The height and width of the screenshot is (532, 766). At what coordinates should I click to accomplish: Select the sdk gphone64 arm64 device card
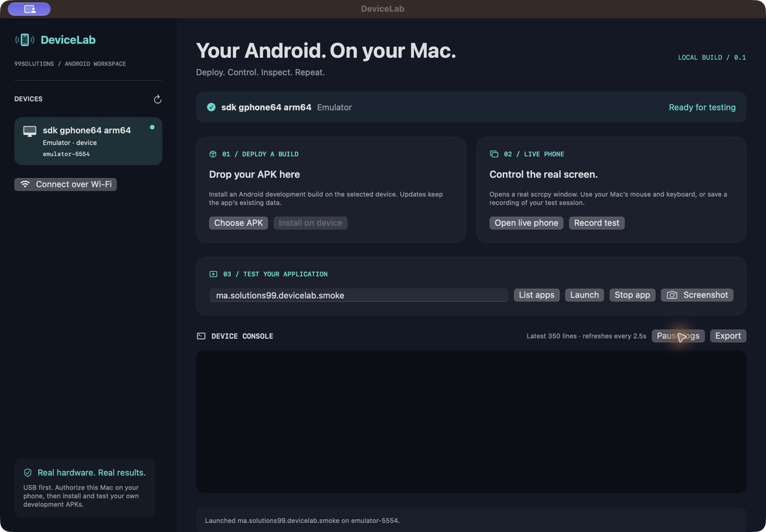[x=88, y=141]
